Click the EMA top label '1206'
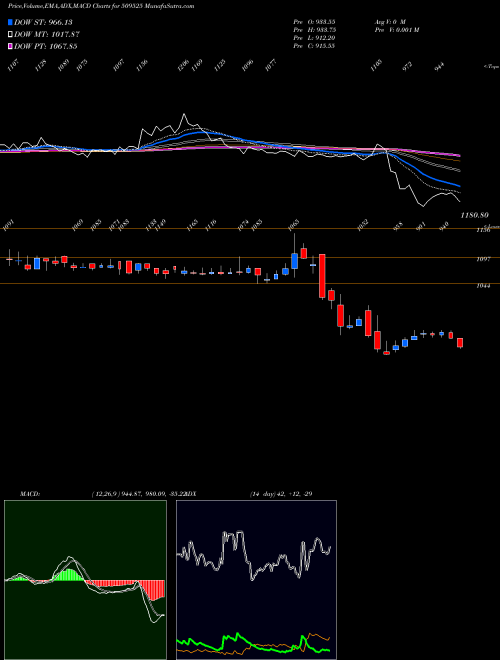This screenshot has height=660, width=500. tap(183, 65)
